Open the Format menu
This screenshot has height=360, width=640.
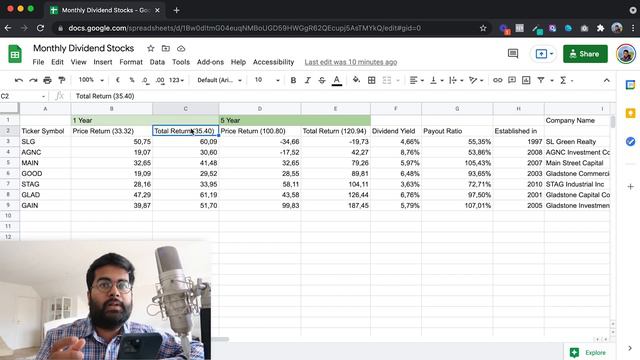pyautogui.click(x=131, y=62)
